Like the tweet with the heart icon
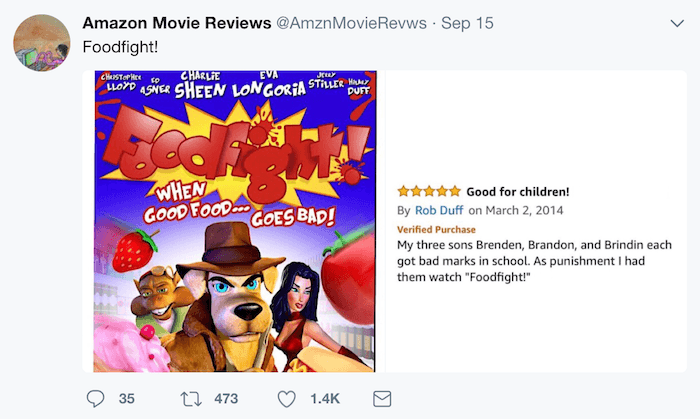This screenshot has height=419, width=700. [x=287, y=399]
